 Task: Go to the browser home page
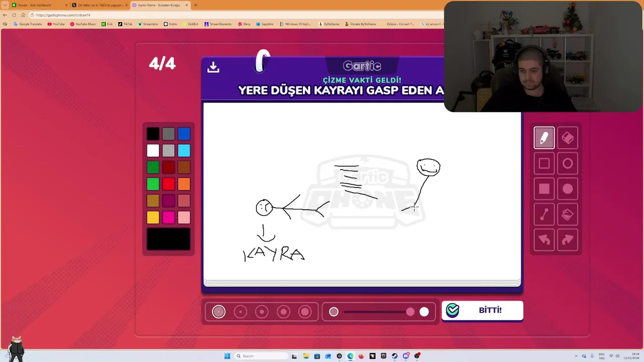(23, 15)
